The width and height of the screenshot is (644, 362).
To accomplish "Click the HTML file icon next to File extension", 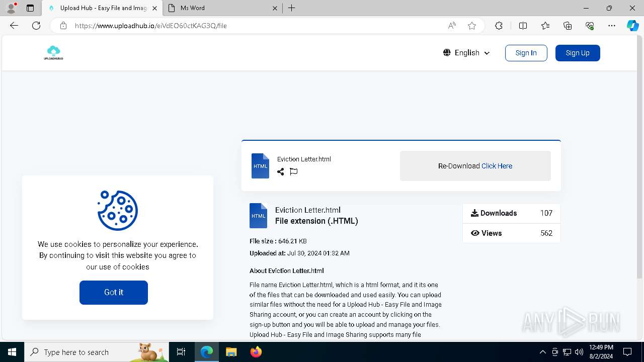I will click(258, 216).
